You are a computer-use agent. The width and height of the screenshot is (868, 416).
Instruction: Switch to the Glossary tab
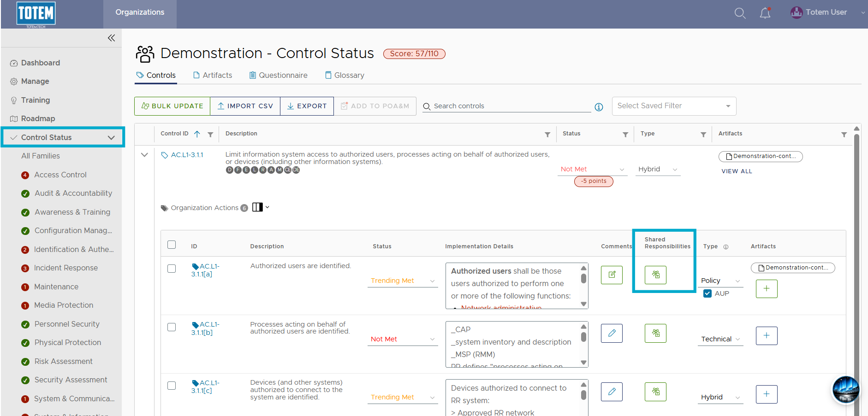pyautogui.click(x=345, y=76)
